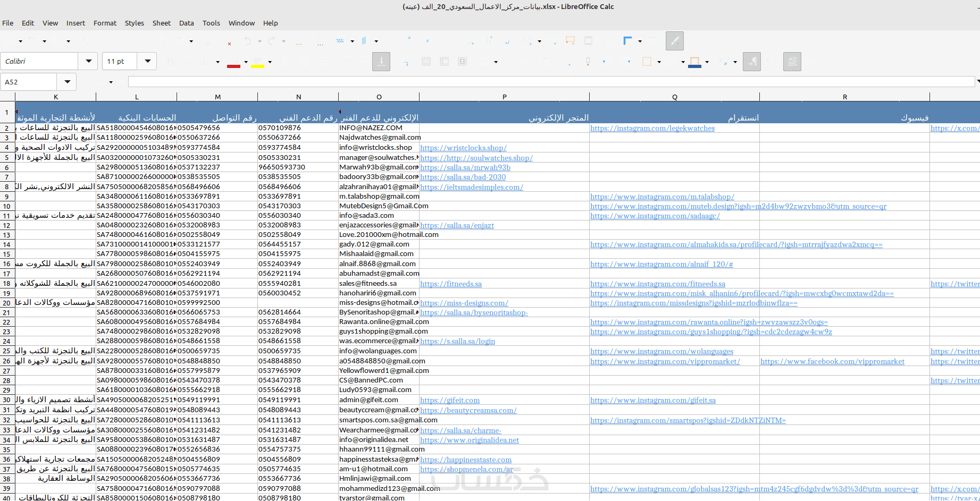Expand the Name Box dropdown
This screenshot has height=501, width=980.
68,82
